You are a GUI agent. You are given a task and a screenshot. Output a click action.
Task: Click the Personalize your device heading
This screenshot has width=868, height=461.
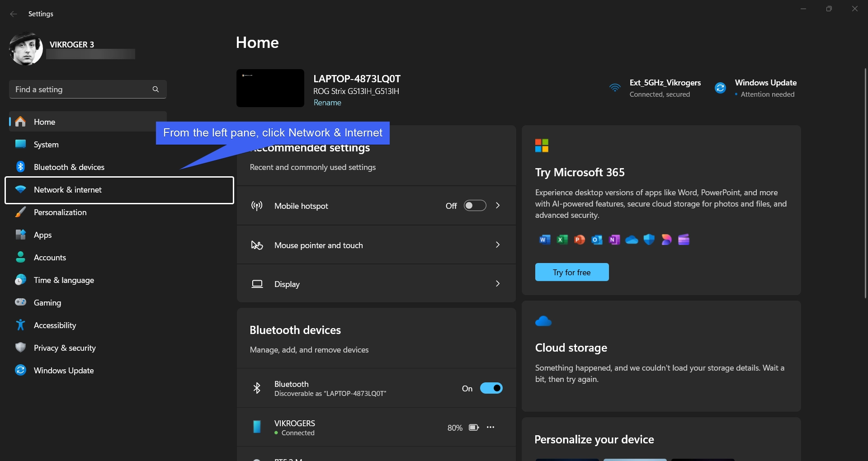click(x=594, y=439)
